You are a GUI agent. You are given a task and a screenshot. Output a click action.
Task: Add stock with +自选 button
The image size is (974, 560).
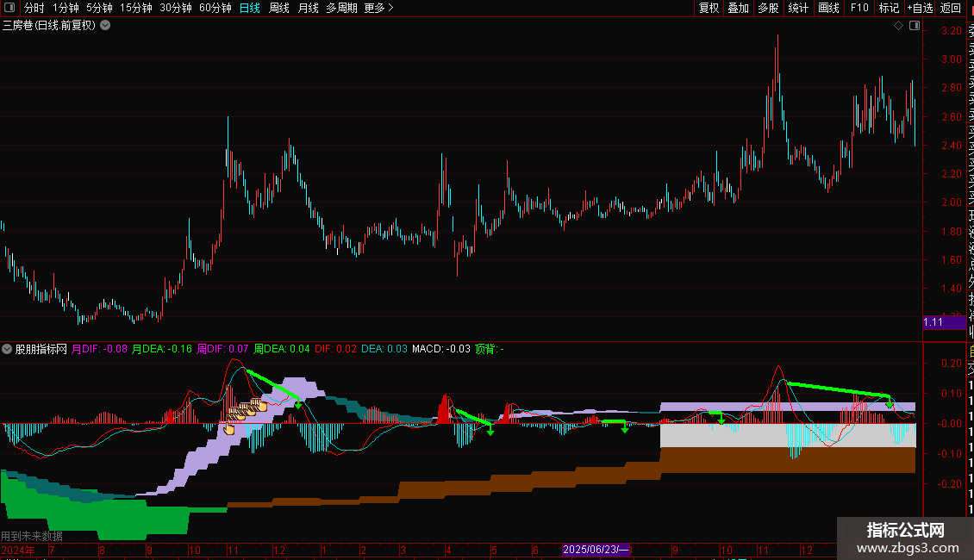pyautogui.click(x=920, y=8)
